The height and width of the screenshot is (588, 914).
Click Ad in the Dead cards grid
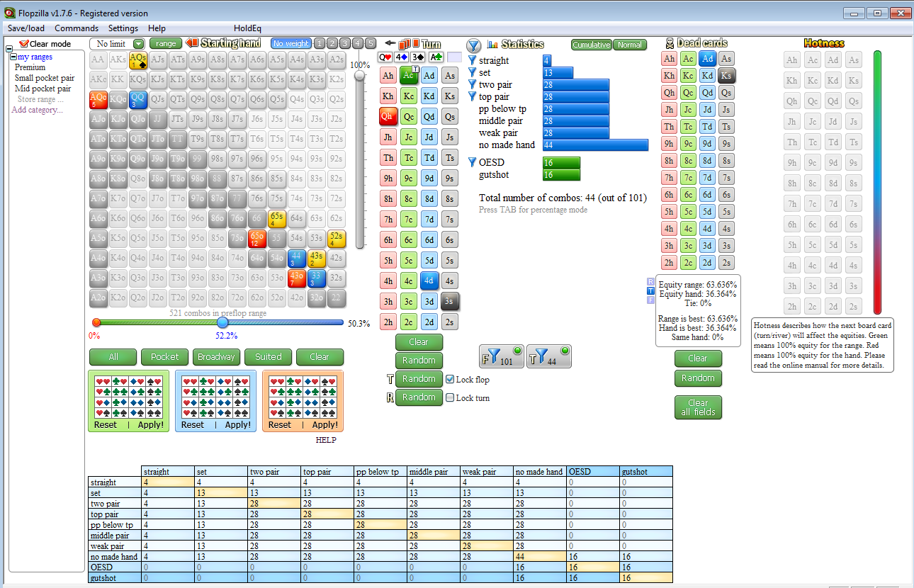707,59
